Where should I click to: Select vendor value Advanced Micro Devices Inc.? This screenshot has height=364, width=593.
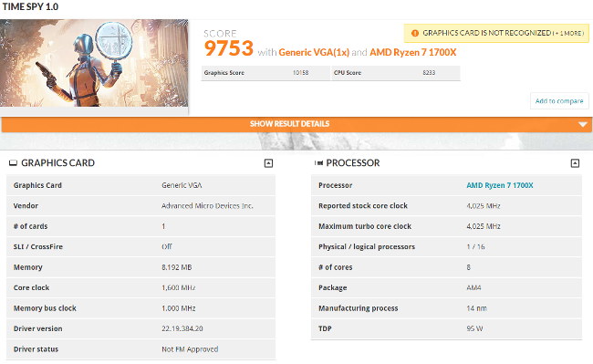click(207, 206)
